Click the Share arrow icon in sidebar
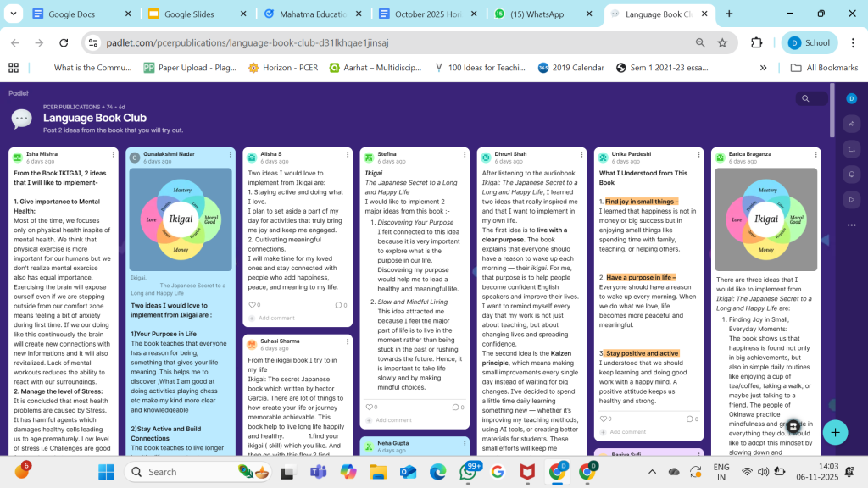The height and width of the screenshot is (488, 868). click(x=851, y=124)
